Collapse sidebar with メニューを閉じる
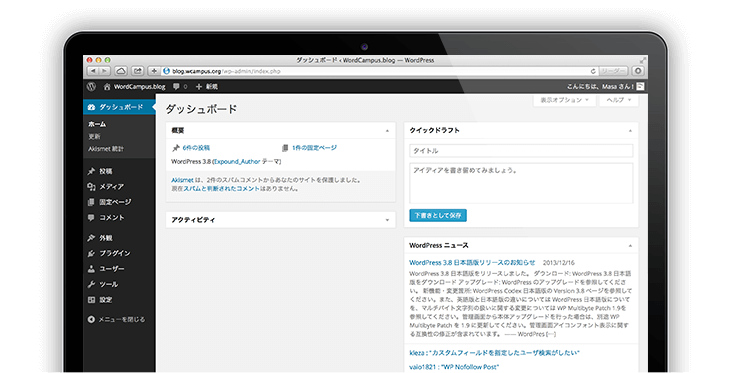738x373 pixels. [x=117, y=319]
